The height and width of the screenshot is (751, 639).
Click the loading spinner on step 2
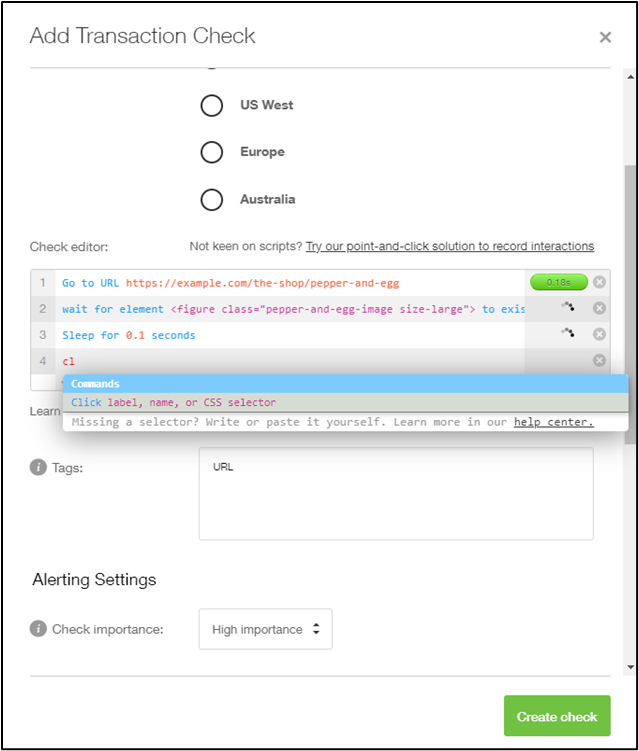tap(568, 306)
